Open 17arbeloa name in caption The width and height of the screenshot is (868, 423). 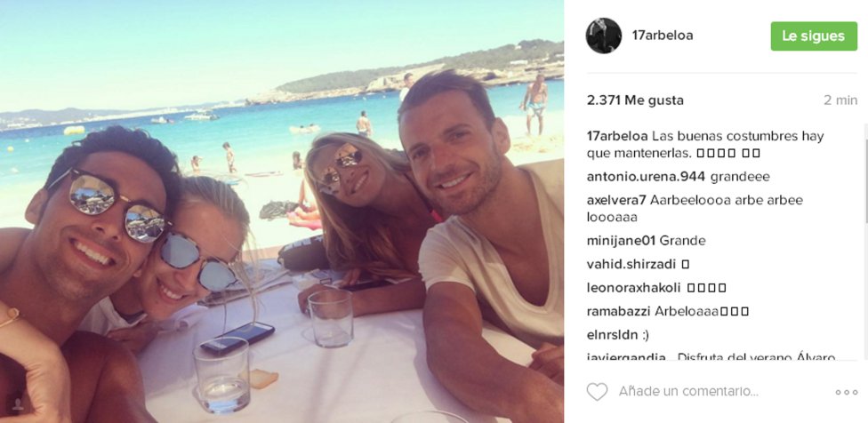point(617,136)
